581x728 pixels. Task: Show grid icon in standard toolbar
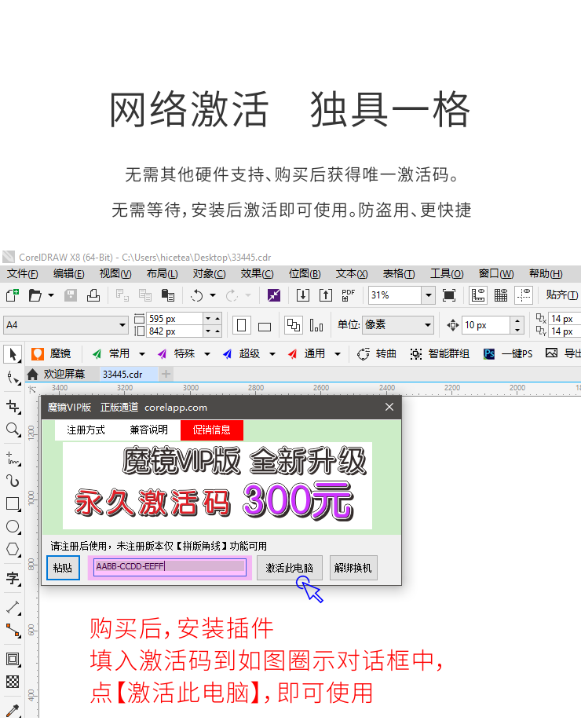(x=501, y=295)
